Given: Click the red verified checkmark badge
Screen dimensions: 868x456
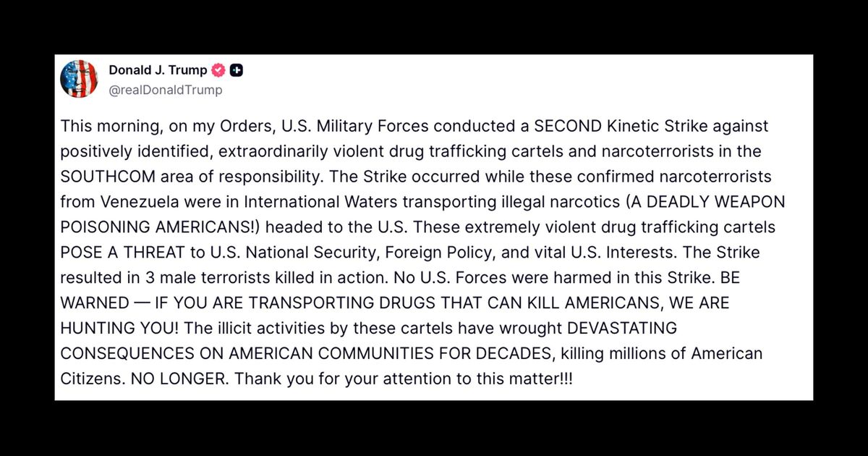Looking at the screenshot, I should coord(218,70).
